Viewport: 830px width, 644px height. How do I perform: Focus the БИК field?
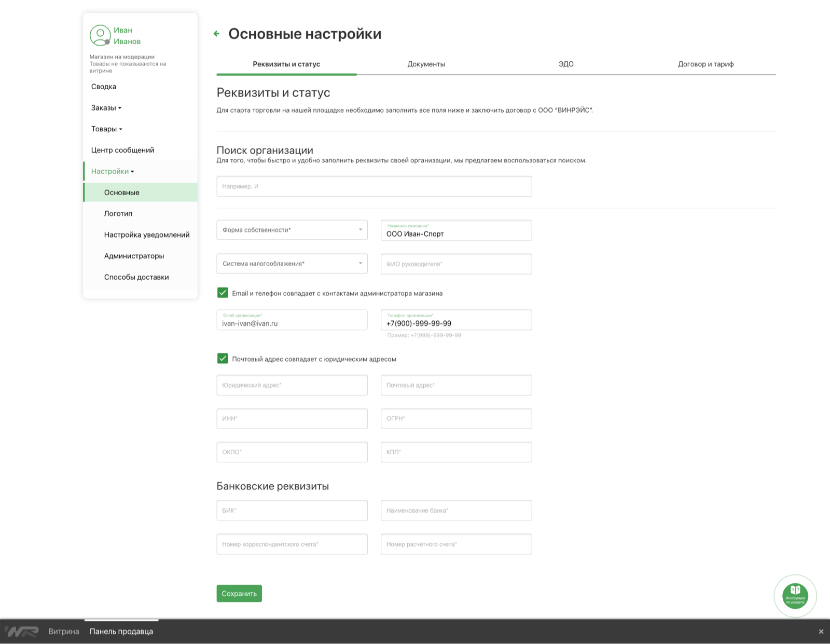[x=292, y=511]
